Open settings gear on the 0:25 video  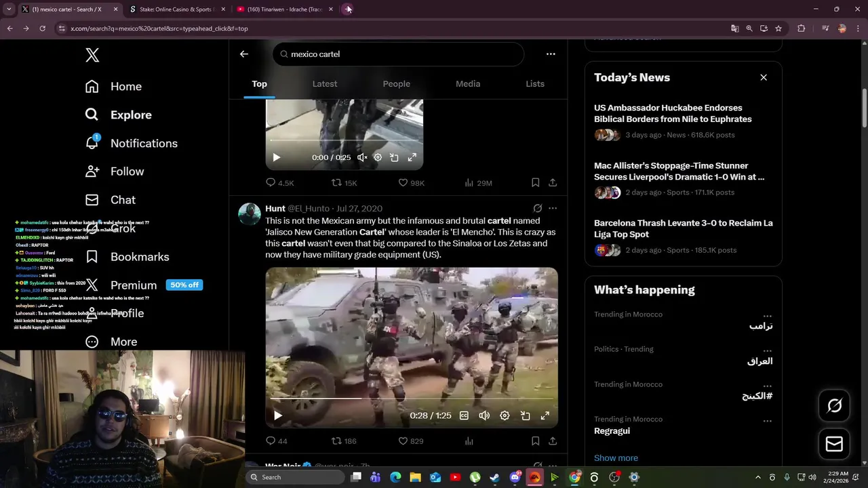pos(378,157)
